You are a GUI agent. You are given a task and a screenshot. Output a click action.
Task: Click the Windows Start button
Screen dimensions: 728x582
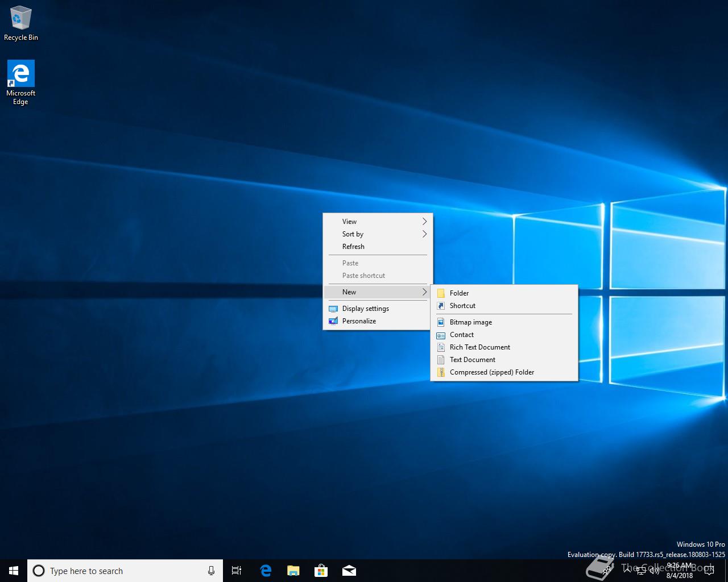pyautogui.click(x=14, y=571)
